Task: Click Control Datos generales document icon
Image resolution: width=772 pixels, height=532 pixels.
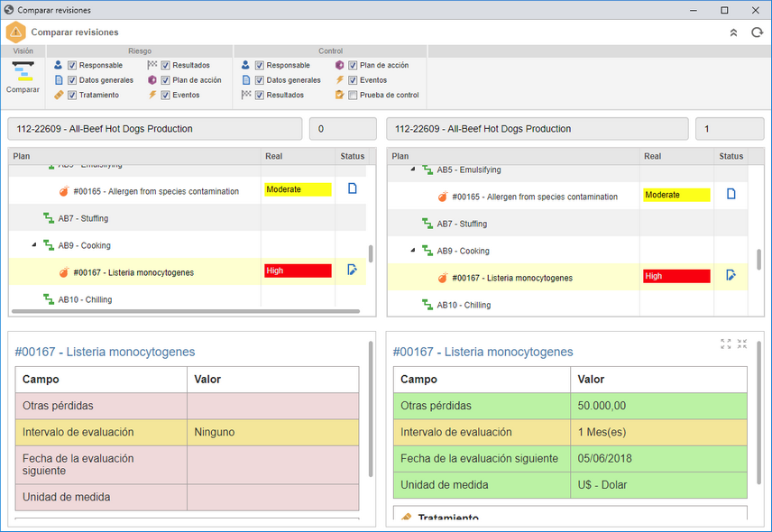Action: click(246, 79)
